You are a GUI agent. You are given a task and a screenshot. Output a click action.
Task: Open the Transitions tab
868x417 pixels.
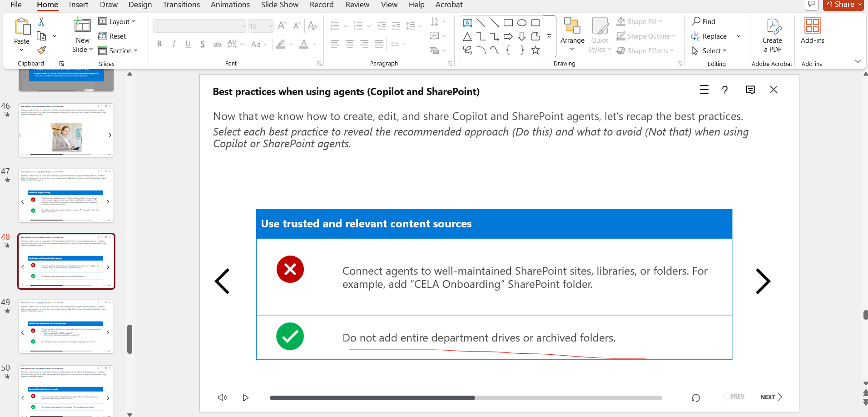181,5
